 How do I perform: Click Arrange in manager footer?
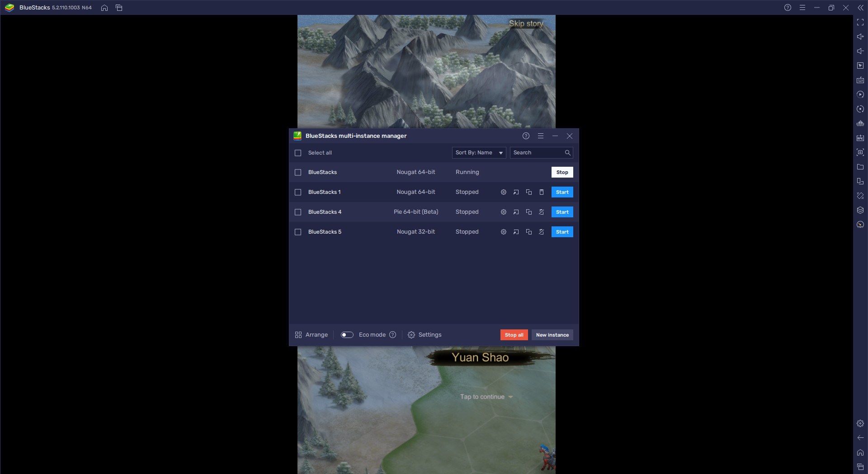(311, 335)
